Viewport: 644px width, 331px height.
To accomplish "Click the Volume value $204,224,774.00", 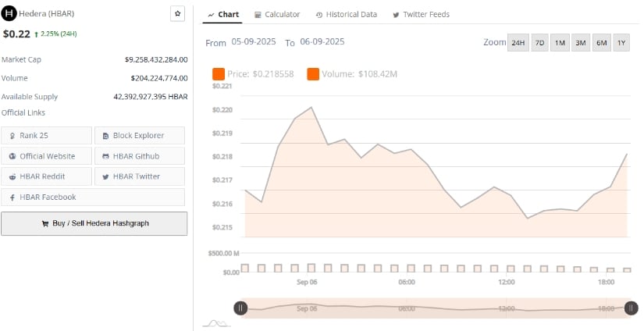I will 159,78.
